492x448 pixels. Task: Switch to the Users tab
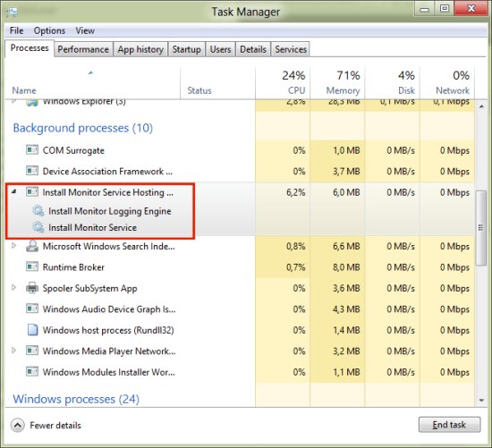(x=220, y=49)
